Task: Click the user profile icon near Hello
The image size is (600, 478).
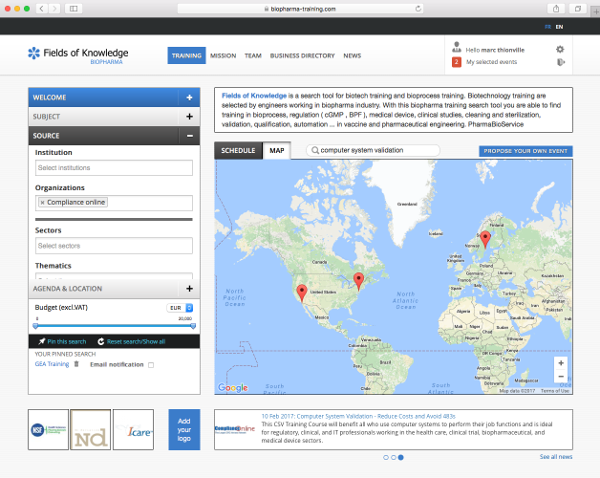Action: coord(456,47)
